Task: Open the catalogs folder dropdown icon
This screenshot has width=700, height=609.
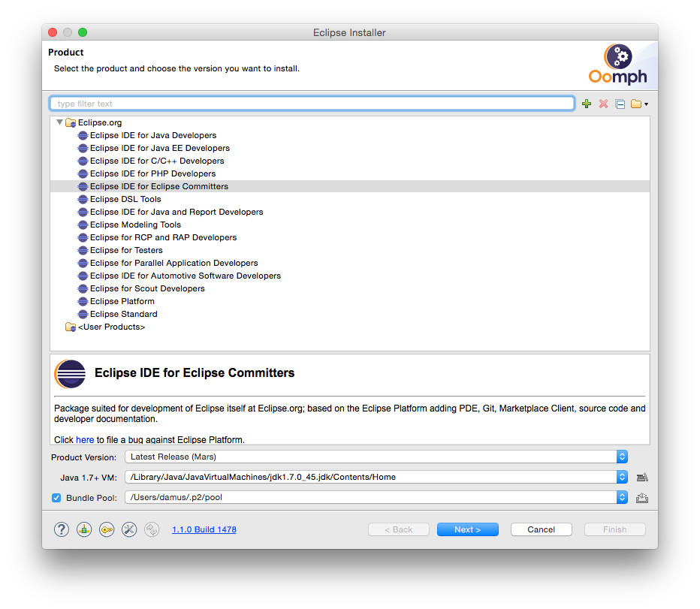Action: pos(639,104)
